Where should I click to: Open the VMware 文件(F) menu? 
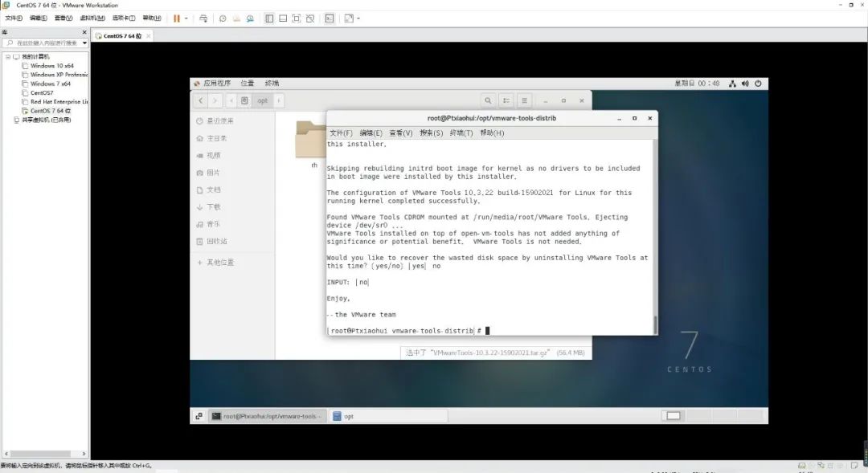coord(14,18)
